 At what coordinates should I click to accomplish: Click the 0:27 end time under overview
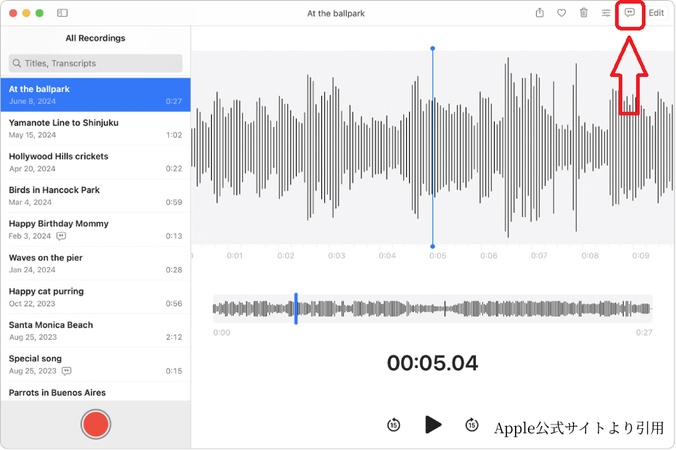(644, 332)
